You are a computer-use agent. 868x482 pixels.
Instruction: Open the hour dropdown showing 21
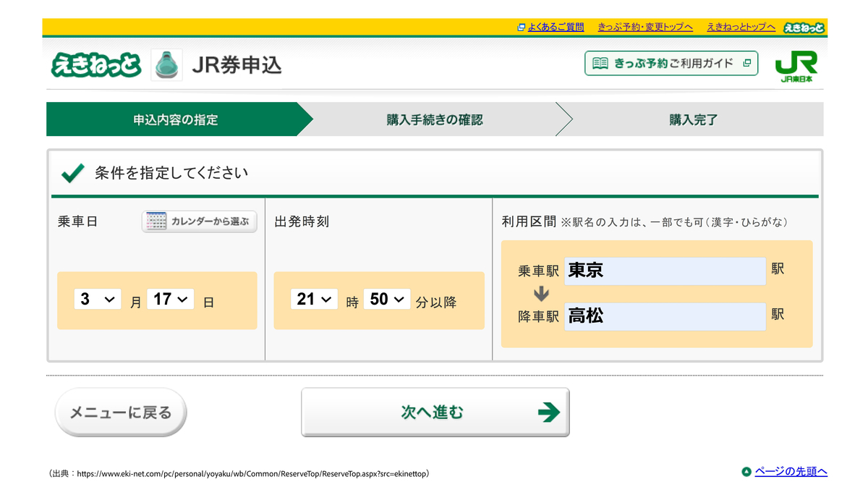coord(314,299)
